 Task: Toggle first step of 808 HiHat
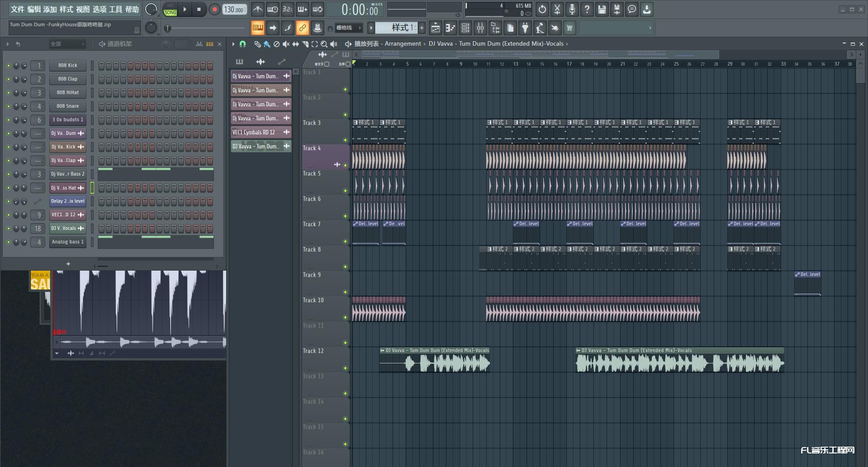101,93
